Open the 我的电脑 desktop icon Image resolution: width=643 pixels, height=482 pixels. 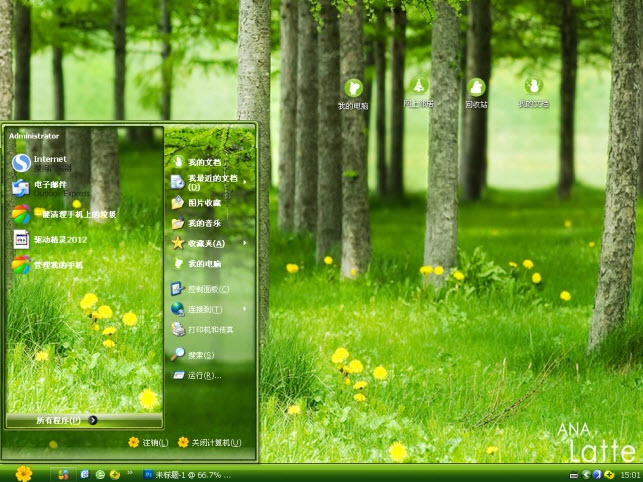coord(353,89)
